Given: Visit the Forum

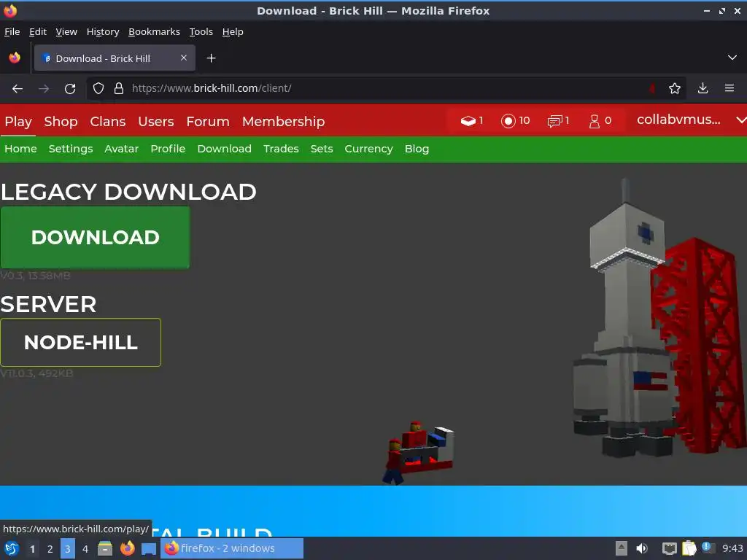Looking at the screenshot, I should pos(208,122).
